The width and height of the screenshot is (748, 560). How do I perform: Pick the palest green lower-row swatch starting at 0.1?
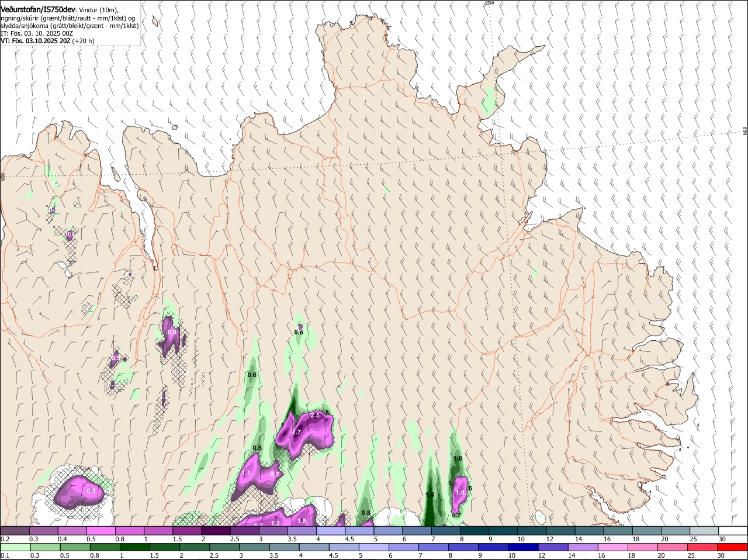[15, 547]
